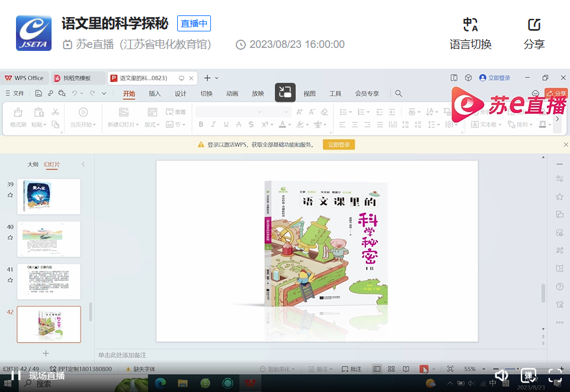Click the zoom slider handle
Screen dimensions: 570x392
click(x=518, y=369)
